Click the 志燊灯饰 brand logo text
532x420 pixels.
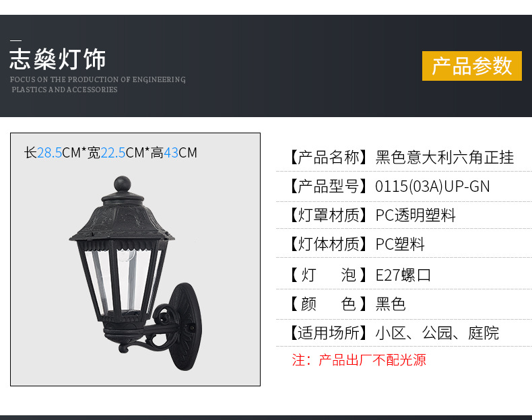click(58, 59)
